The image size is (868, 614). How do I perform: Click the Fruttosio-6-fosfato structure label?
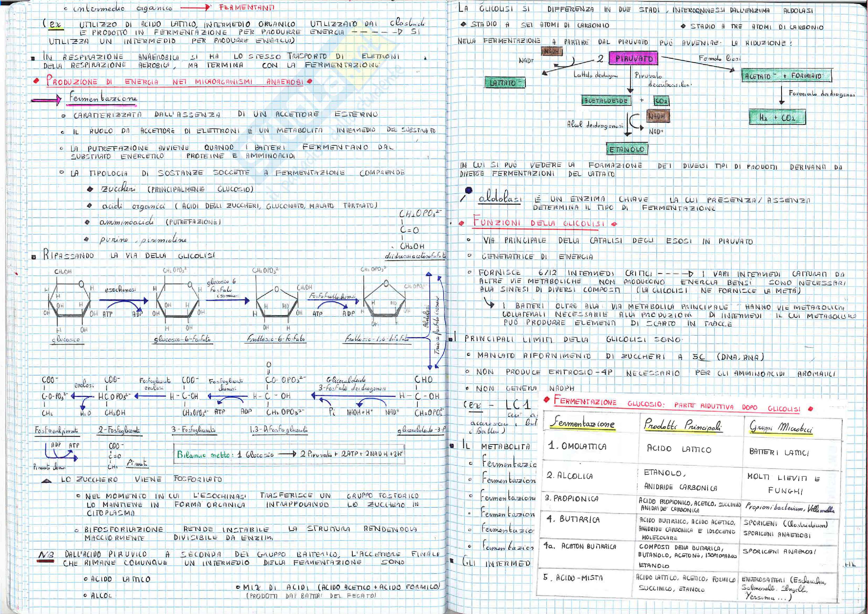coord(276,339)
